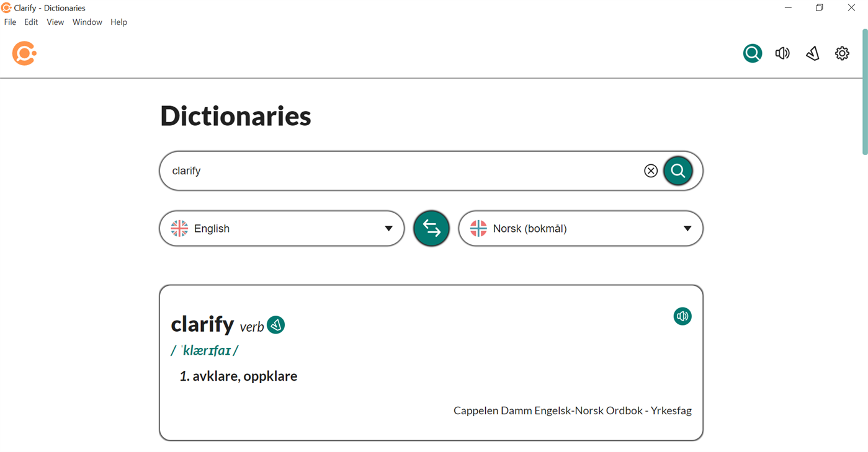868x452 pixels.
Task: Open the English source language dropdown
Action: point(281,228)
